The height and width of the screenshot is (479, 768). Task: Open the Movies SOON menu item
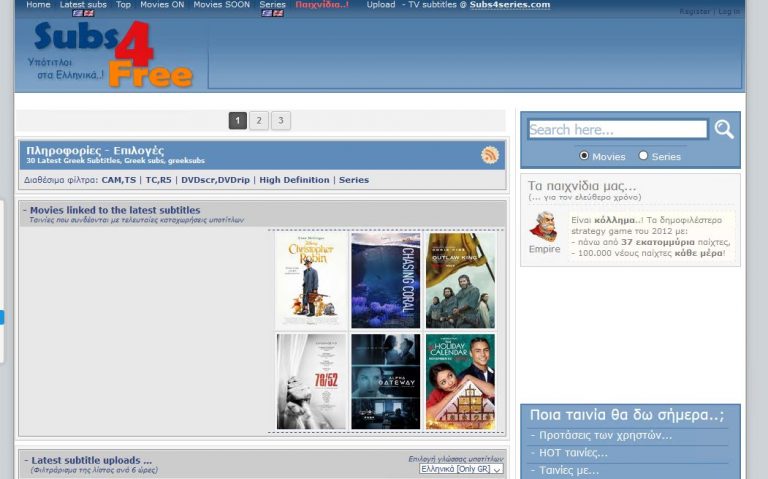[x=221, y=4]
